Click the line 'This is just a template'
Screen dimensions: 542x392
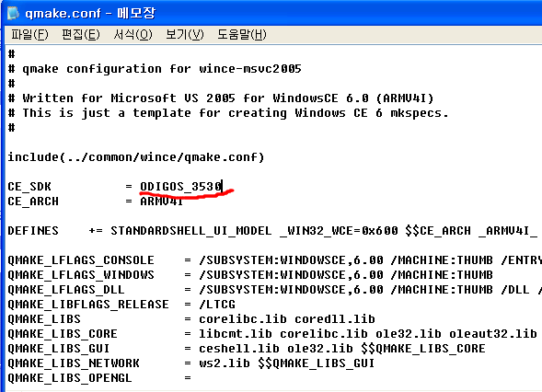click(107, 113)
